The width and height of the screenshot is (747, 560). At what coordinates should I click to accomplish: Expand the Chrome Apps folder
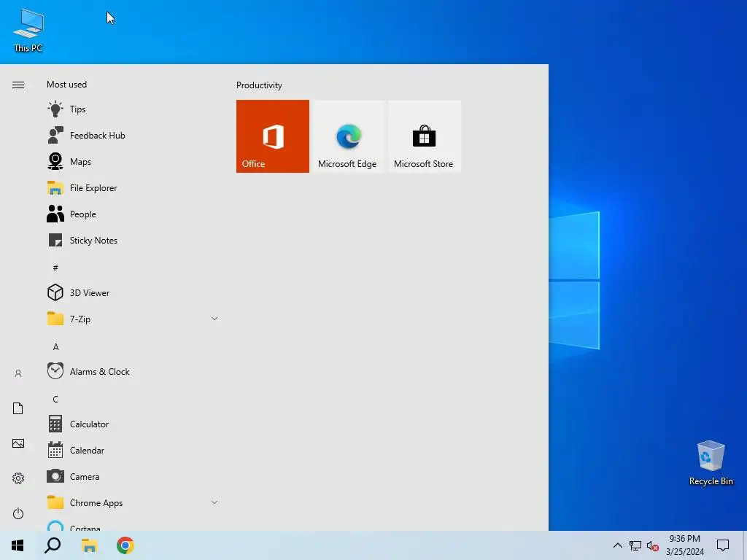[x=133, y=502]
